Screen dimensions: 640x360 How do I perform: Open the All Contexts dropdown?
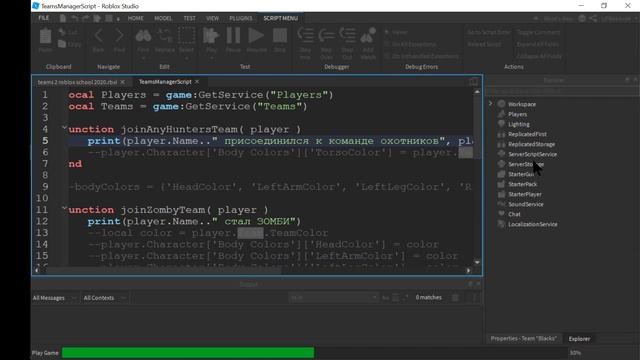tap(104, 298)
